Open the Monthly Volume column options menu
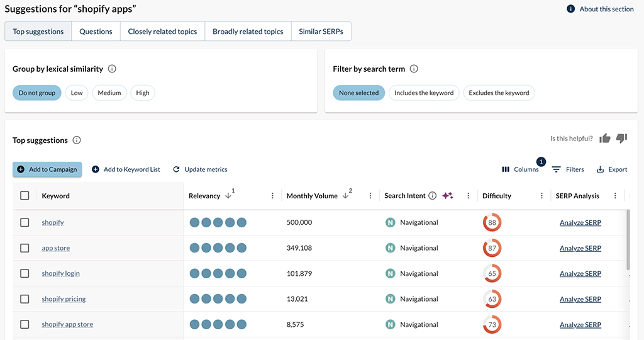The width and height of the screenshot is (644, 340). pyautogui.click(x=370, y=196)
